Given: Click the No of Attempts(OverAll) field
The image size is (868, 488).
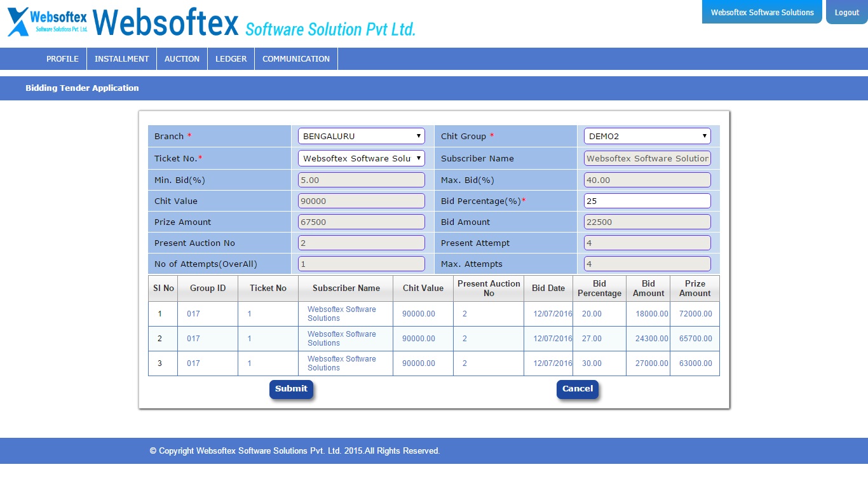Looking at the screenshot, I should 362,264.
